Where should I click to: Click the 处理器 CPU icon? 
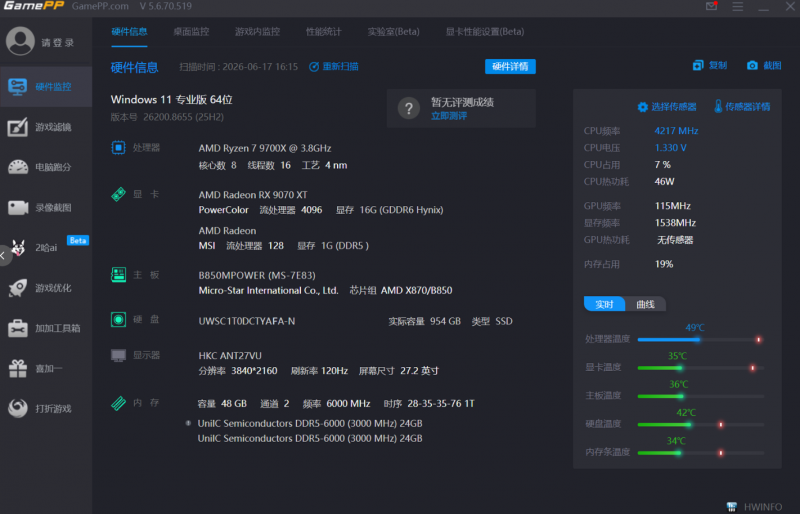(x=118, y=148)
